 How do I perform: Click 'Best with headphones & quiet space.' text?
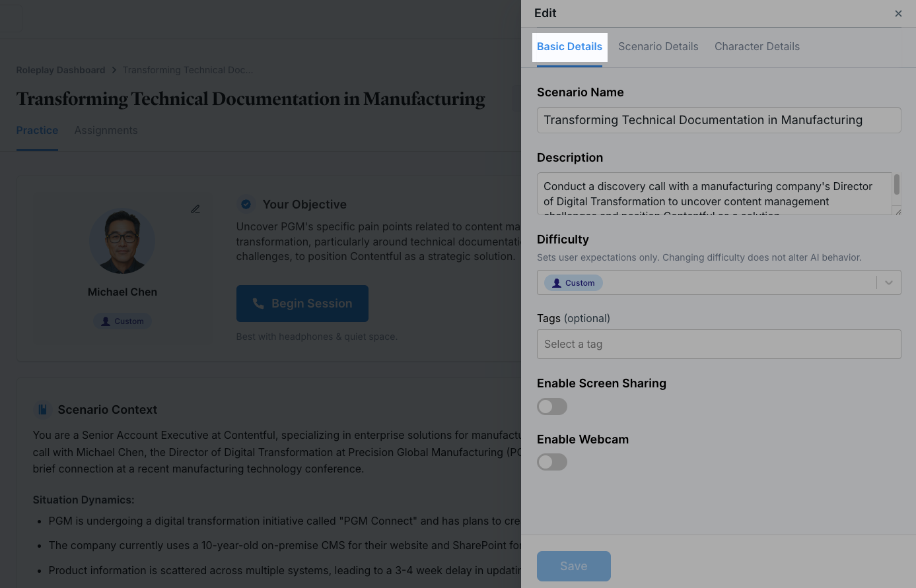(x=317, y=337)
